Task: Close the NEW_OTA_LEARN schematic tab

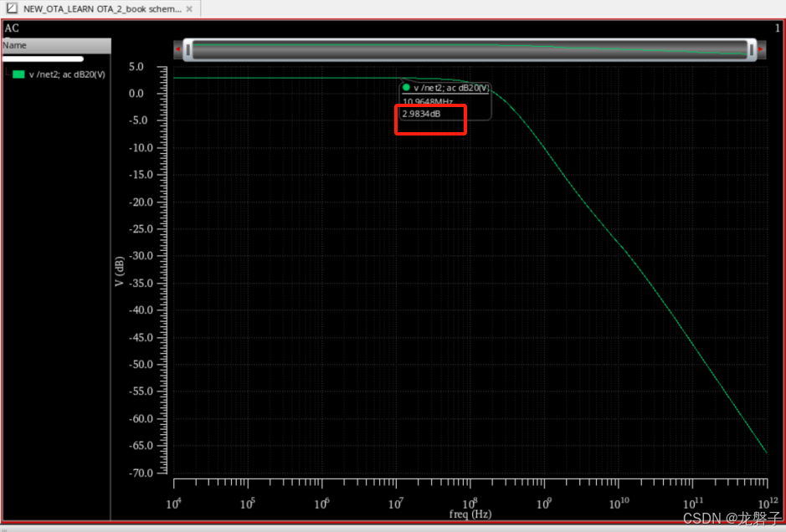Action: (x=189, y=9)
